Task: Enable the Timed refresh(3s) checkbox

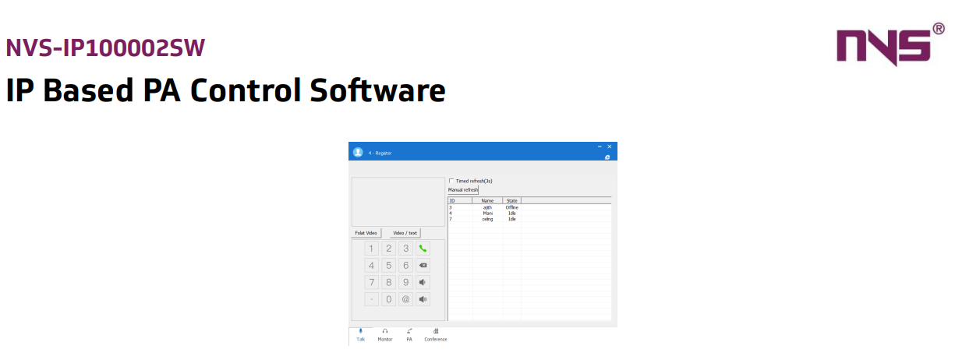Action: pyautogui.click(x=451, y=181)
